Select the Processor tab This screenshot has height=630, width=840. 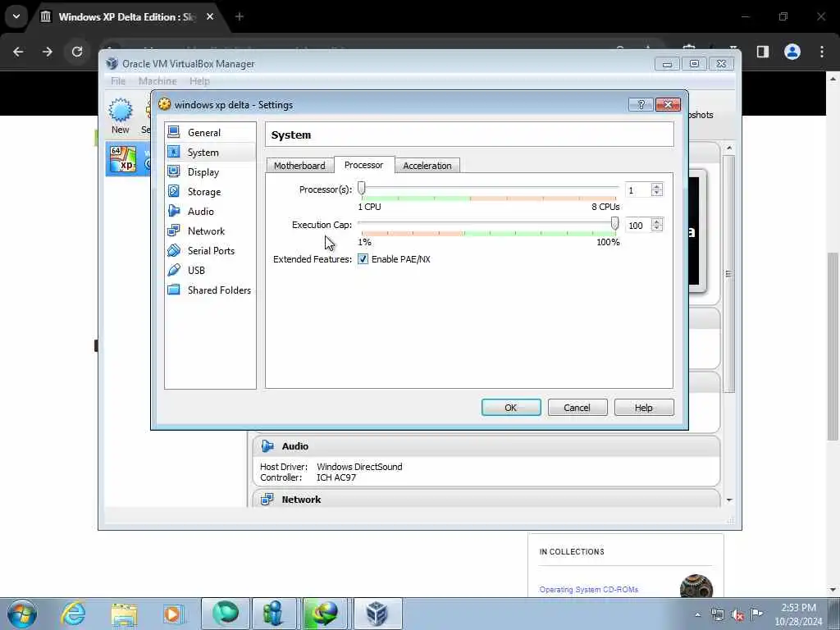[363, 165]
